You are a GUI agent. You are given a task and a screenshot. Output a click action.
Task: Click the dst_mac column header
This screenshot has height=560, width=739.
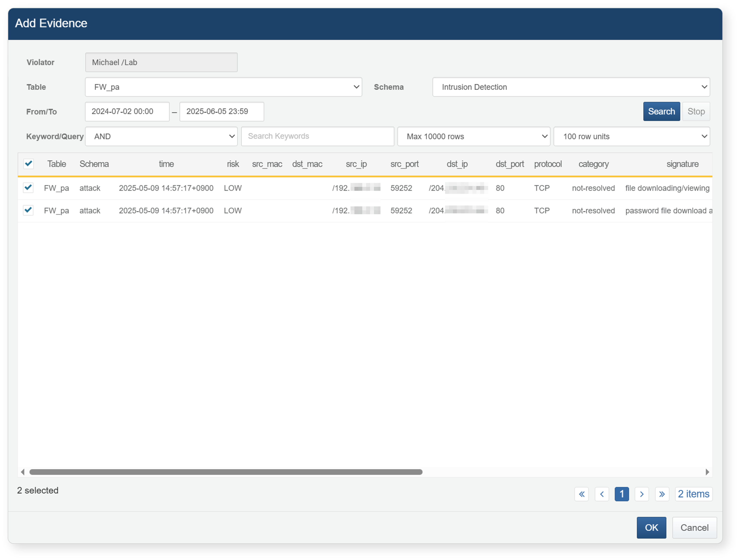click(307, 164)
